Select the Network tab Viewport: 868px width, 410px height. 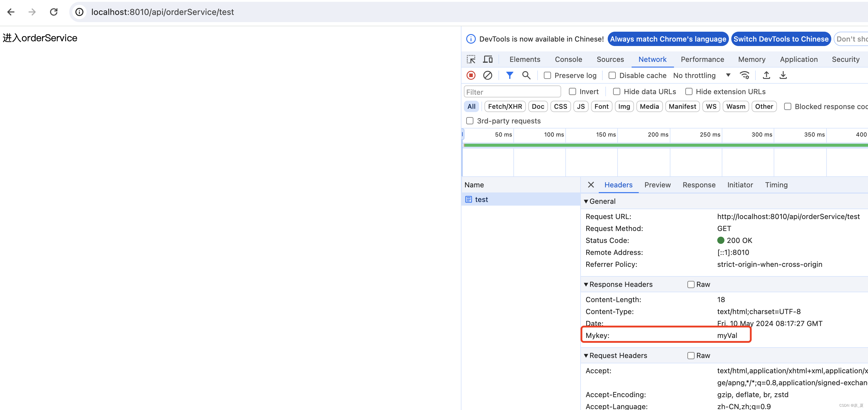(x=652, y=59)
